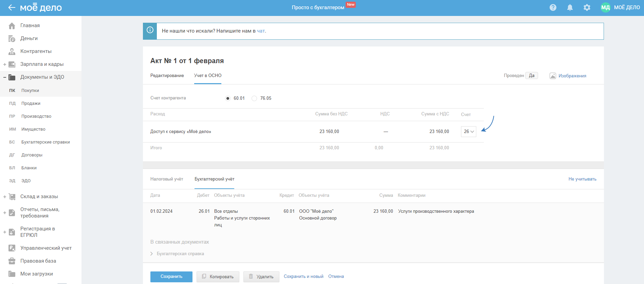The image size is (644, 284).
Task: Open Бухгалтерские справки in the sidebar
Action: tap(45, 142)
